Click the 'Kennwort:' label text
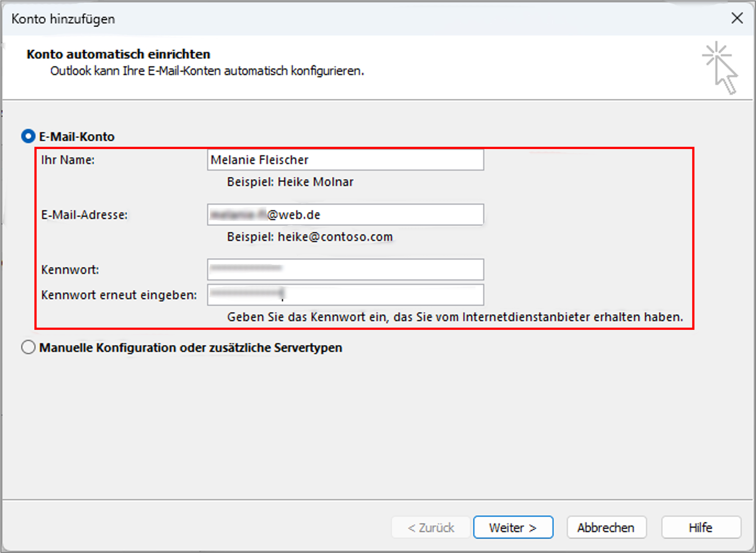The height and width of the screenshot is (553, 756). click(70, 269)
